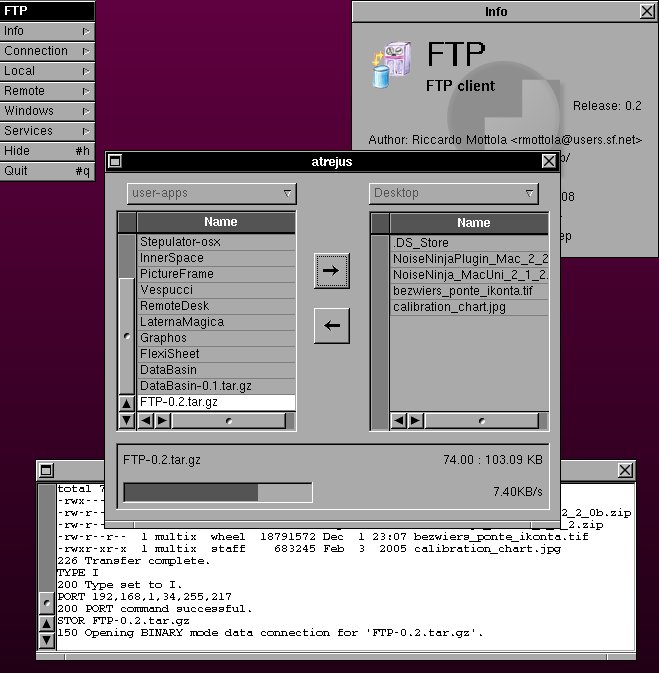Select highlighted FTP-0.2.tar.gz in local list
The height and width of the screenshot is (673, 659).
(216, 402)
